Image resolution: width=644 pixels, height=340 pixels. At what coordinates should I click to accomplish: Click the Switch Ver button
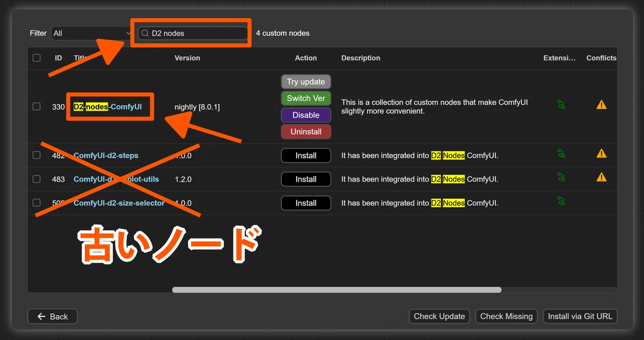coord(306,98)
